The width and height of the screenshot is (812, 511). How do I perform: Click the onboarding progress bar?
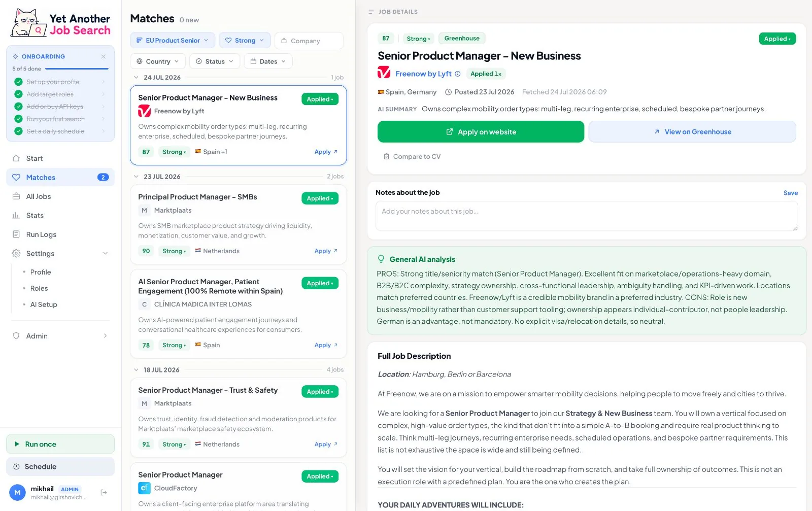pos(77,69)
